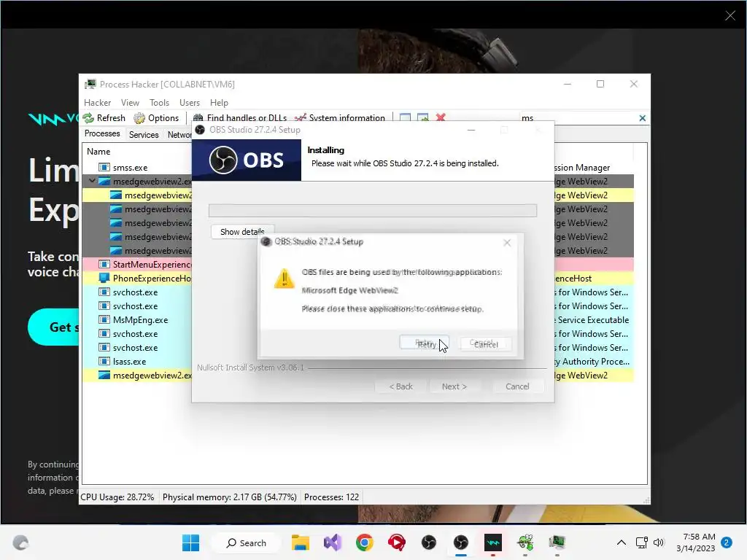The height and width of the screenshot is (560, 747).
Task: Click the find window and thread icon
Action: [422, 117]
